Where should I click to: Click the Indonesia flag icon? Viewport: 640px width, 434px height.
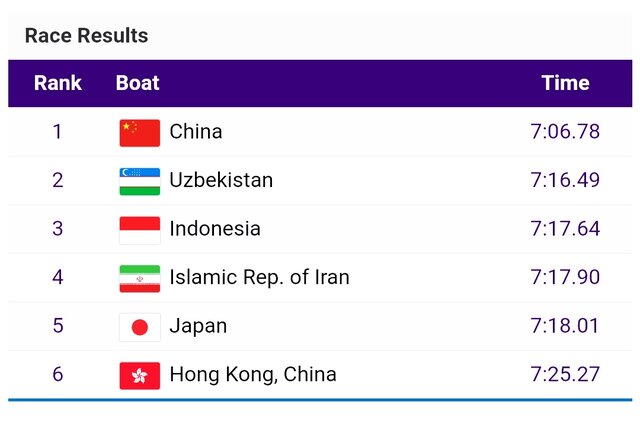[x=139, y=229]
